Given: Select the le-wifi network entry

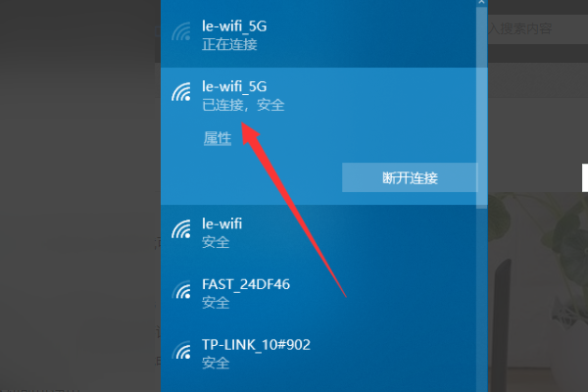Looking at the screenshot, I should click(318, 232).
